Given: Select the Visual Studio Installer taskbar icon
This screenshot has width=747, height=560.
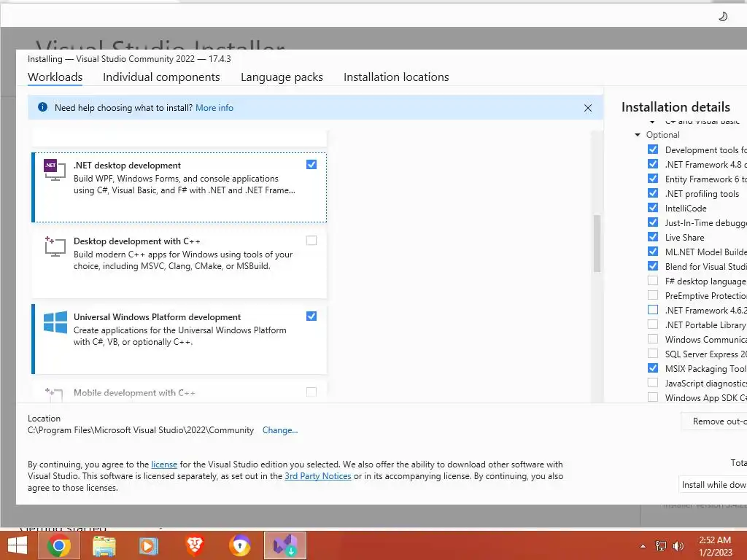Looking at the screenshot, I should pyautogui.click(x=285, y=545).
